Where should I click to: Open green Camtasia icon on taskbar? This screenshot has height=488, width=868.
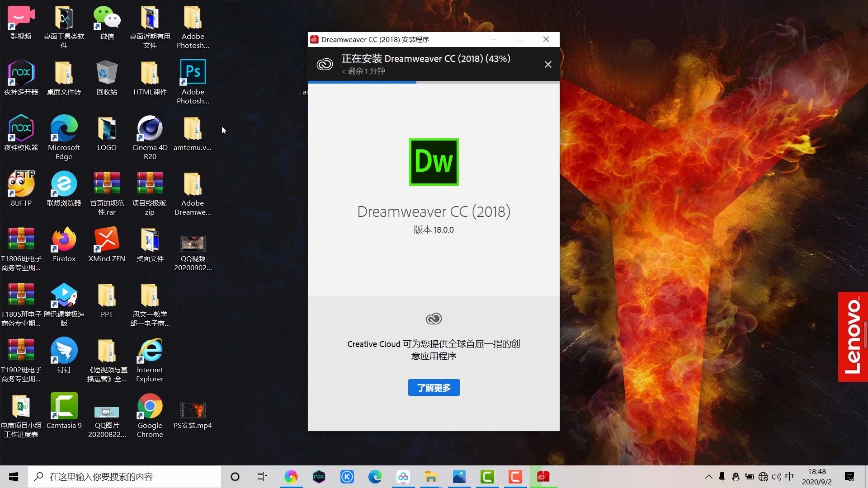coord(487,477)
